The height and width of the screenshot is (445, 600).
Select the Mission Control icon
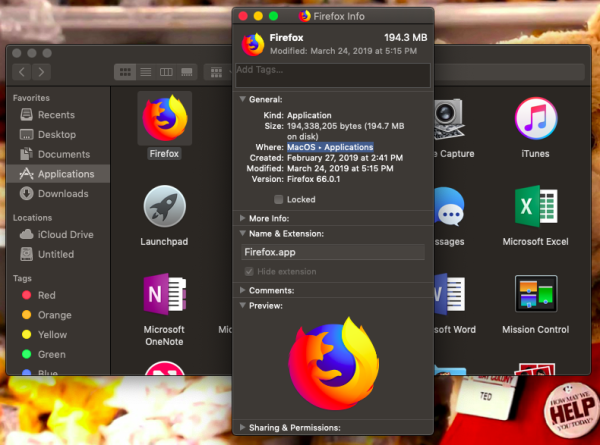pyautogui.click(x=535, y=297)
